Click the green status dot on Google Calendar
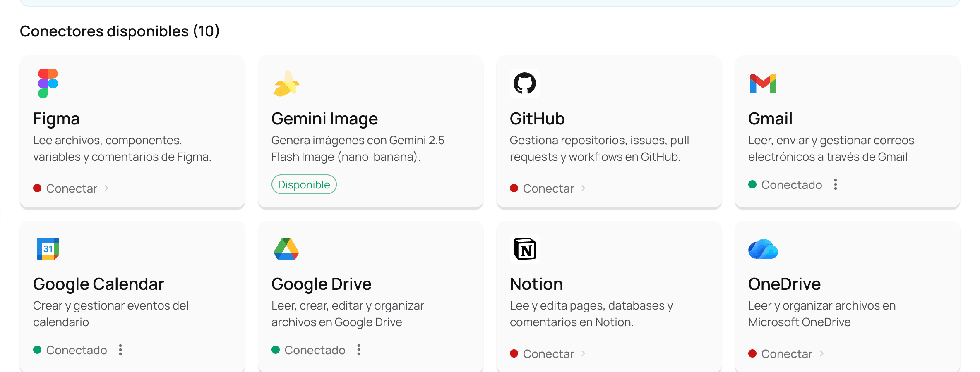The width and height of the screenshot is (980, 372). click(x=37, y=350)
